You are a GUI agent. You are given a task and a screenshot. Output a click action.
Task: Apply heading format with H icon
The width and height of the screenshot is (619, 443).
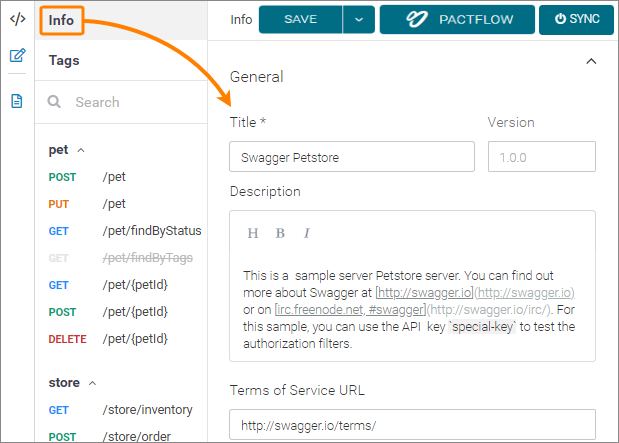point(253,233)
